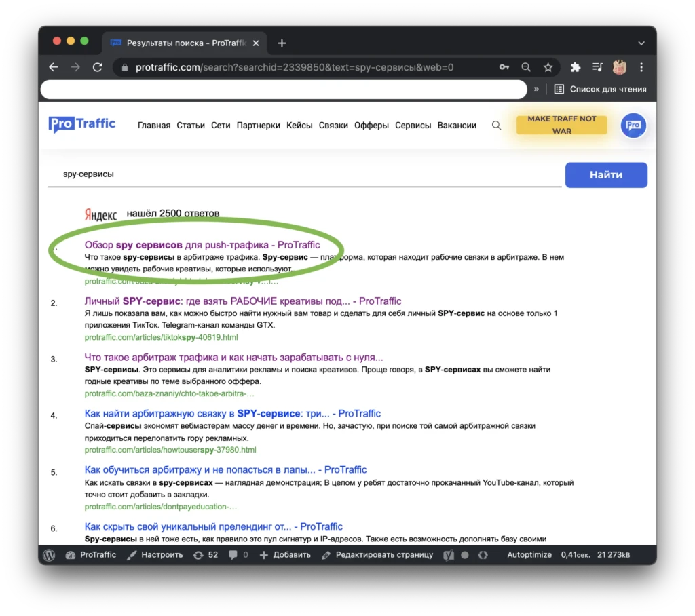Open the site search magnifier in ProTraffic header
Image resolution: width=695 pixels, height=616 pixels.
coord(496,126)
